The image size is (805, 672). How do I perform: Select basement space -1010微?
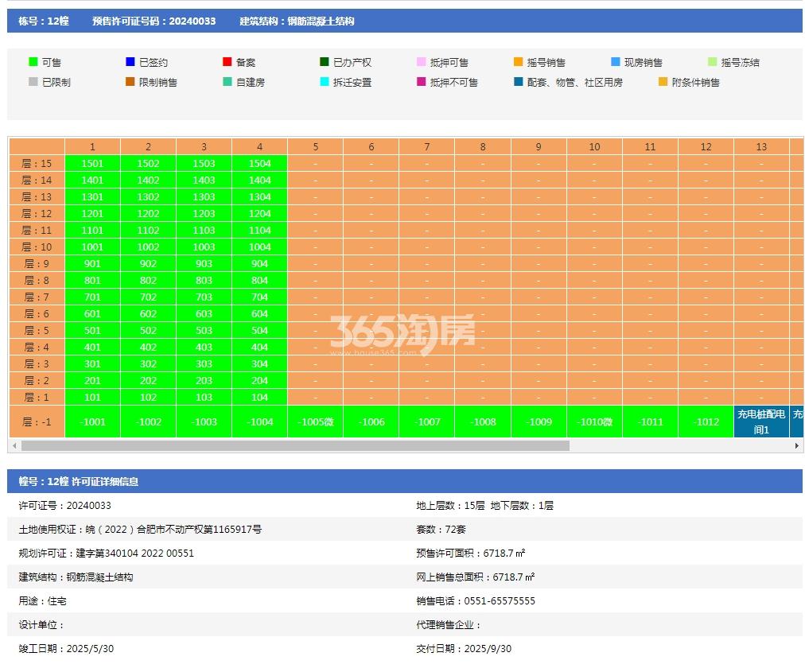click(x=594, y=421)
